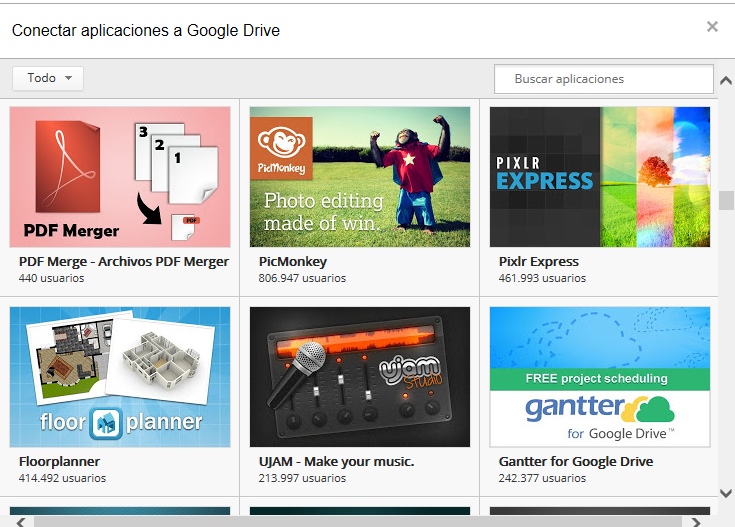Expand the Todo category dropdown

[48, 78]
